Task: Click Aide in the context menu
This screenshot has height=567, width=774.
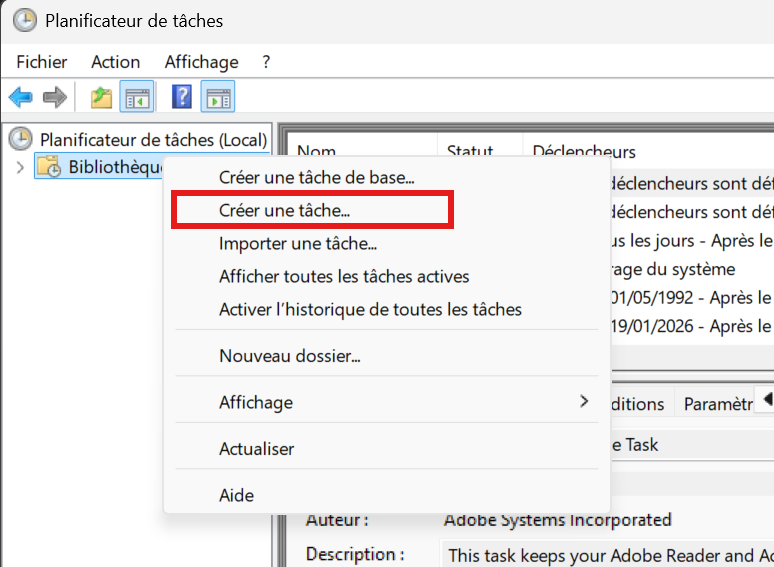Action: click(x=387, y=495)
